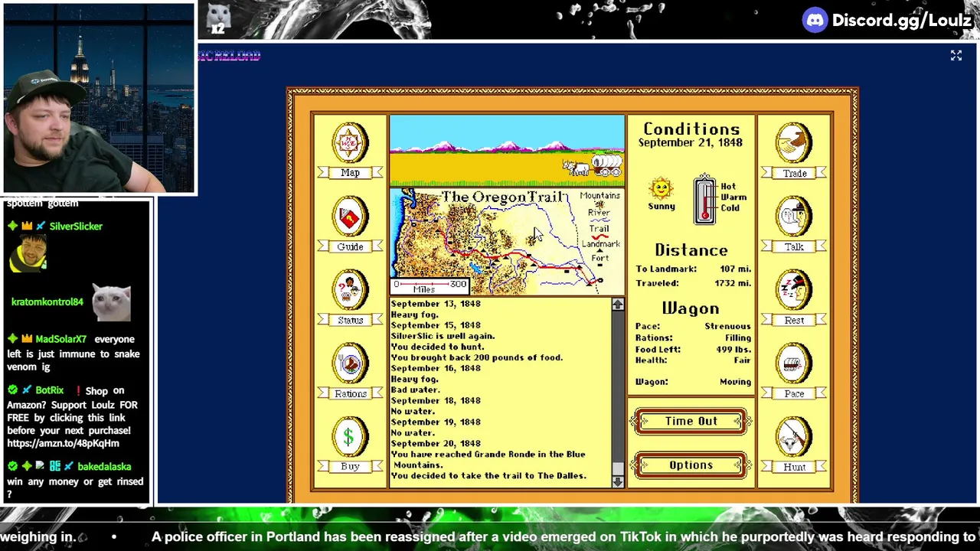Choose the Rest sleeping icon

(x=794, y=291)
